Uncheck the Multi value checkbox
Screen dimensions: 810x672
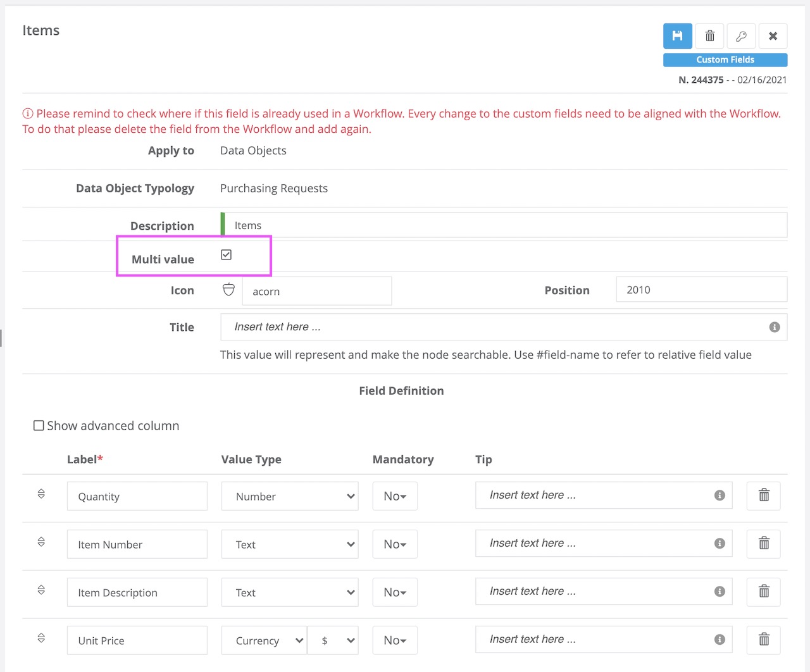226,254
